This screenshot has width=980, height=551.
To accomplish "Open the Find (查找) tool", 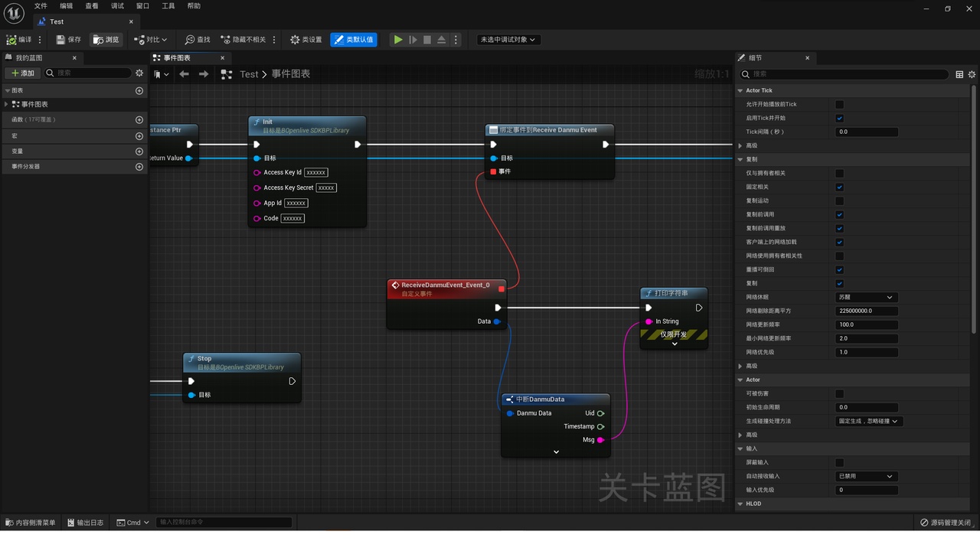I will point(198,40).
